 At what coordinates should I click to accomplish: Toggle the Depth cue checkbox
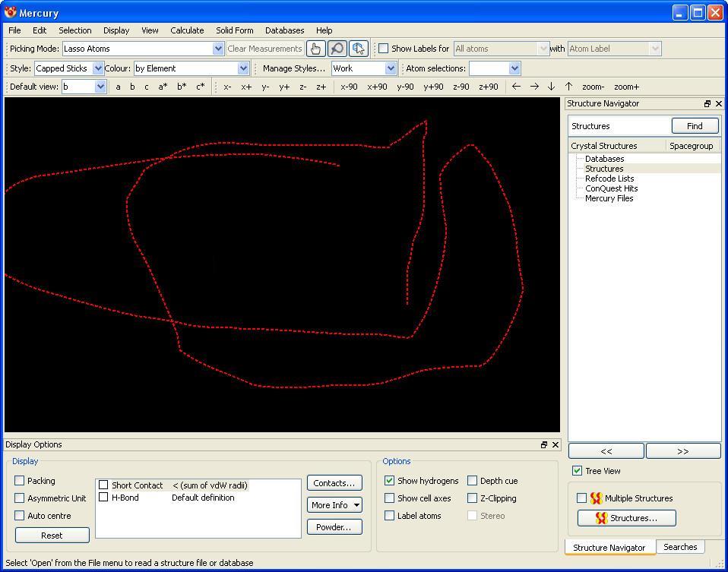pyautogui.click(x=472, y=481)
